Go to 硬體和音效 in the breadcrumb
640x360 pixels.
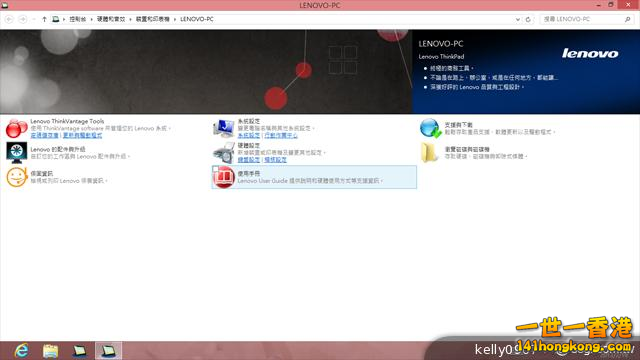(111, 19)
